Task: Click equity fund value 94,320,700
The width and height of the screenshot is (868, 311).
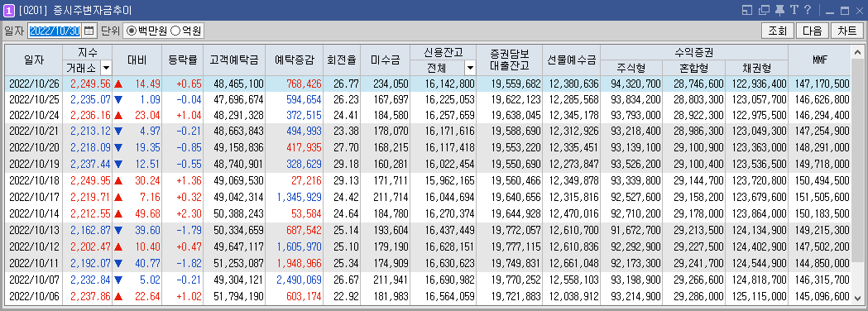Action: [x=636, y=84]
